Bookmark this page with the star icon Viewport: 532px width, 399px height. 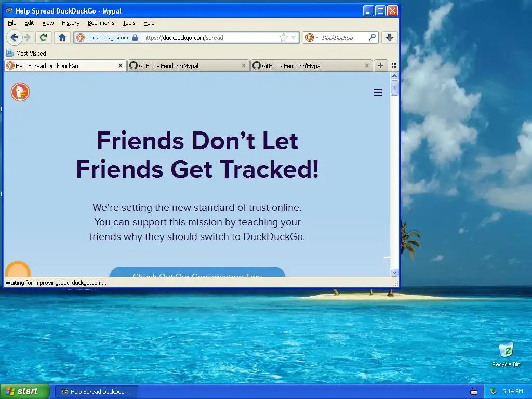point(283,37)
